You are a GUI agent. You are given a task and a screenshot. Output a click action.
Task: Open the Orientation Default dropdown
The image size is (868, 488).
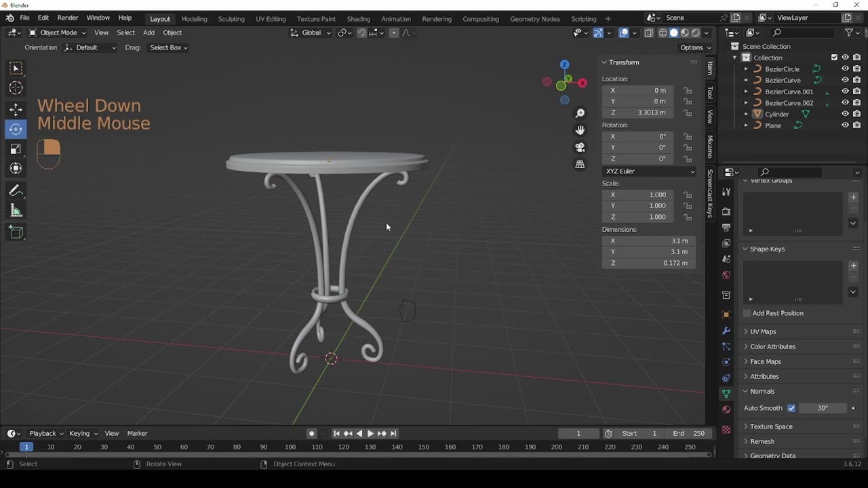(x=90, y=47)
